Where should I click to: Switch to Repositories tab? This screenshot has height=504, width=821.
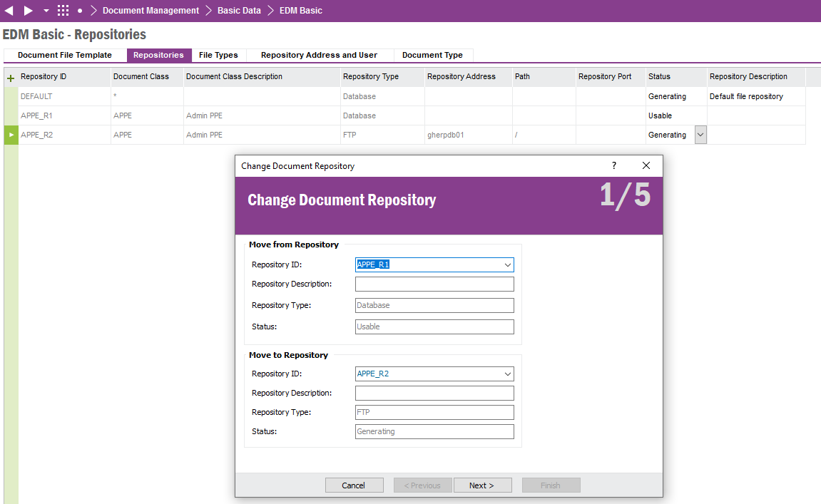click(x=158, y=55)
